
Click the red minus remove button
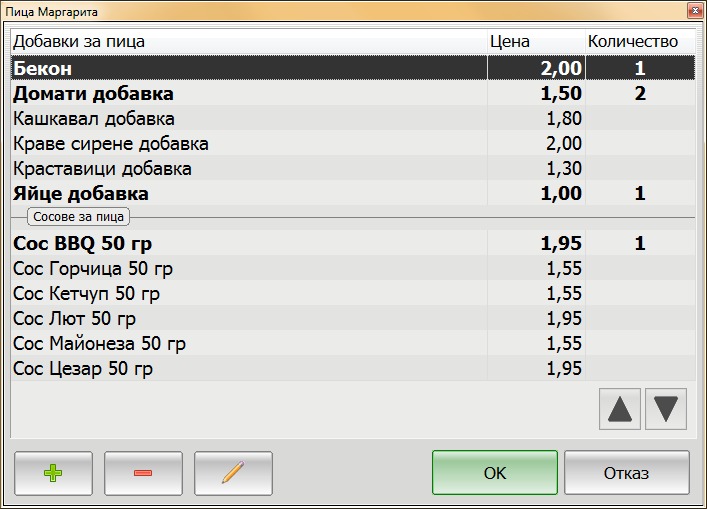[143, 473]
